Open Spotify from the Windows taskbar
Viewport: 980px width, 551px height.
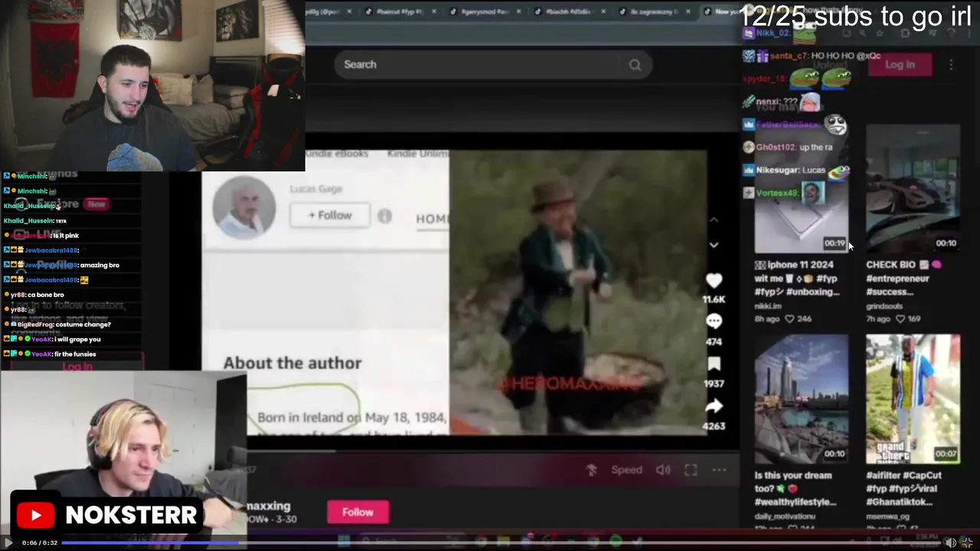tap(616, 542)
